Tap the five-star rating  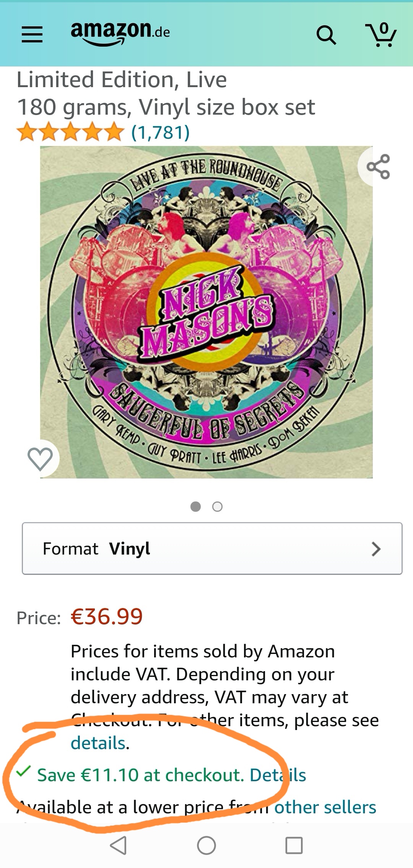pos(70,132)
